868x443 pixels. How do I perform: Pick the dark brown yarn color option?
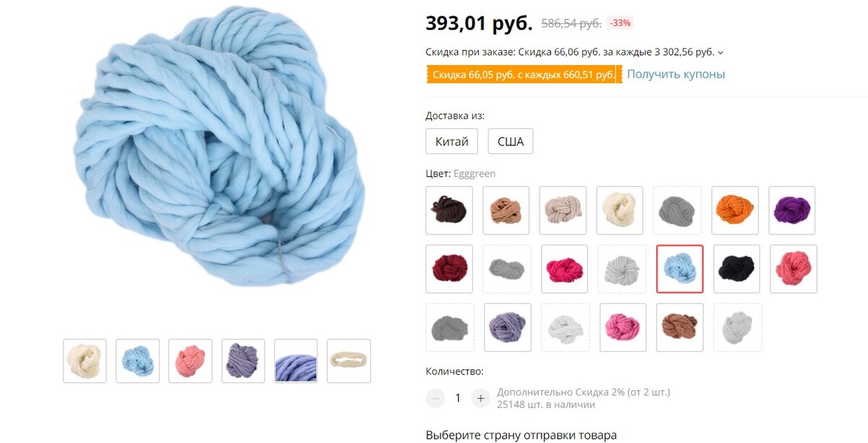[449, 211]
